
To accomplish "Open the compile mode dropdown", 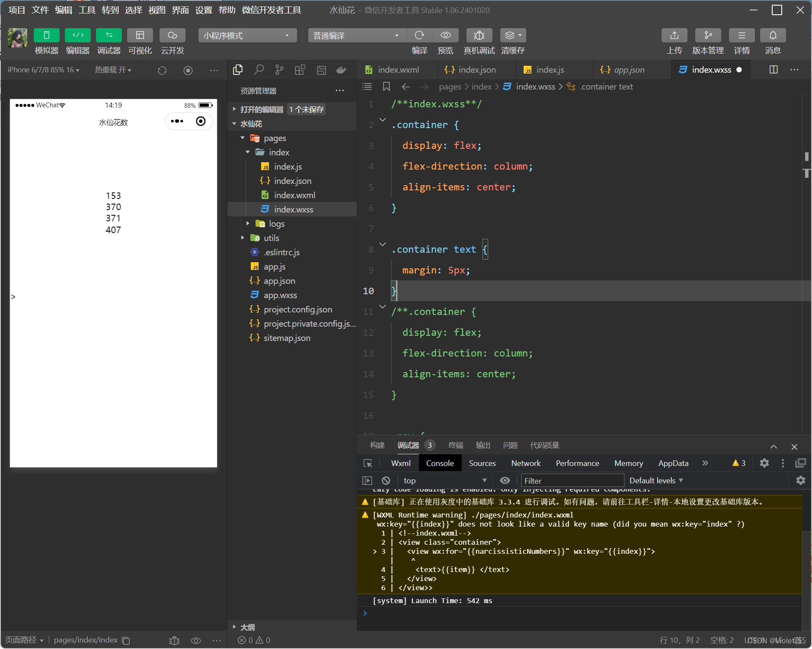I will tap(357, 35).
